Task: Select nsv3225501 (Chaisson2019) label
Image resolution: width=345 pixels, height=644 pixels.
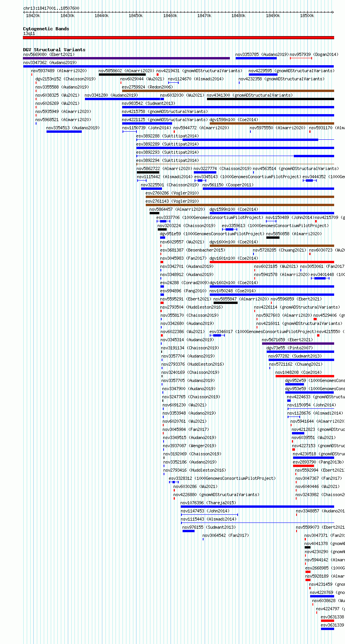Action: pos(170,185)
